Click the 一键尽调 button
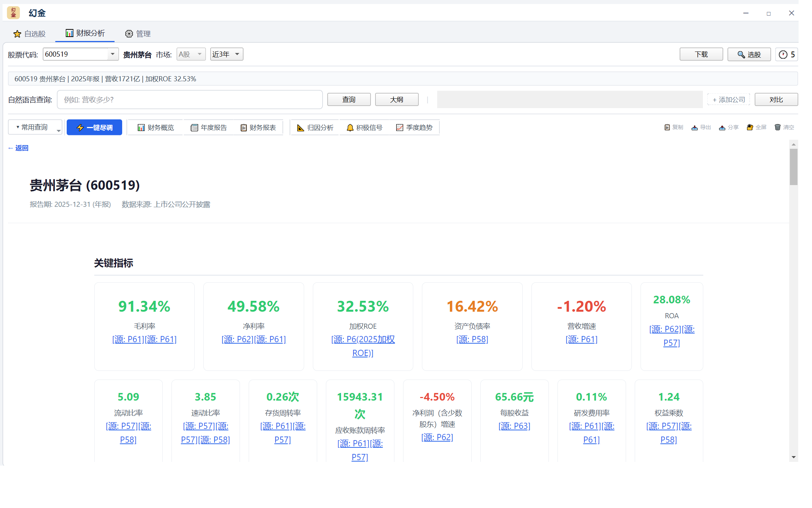The height and width of the screenshot is (508, 812). pyautogui.click(x=94, y=127)
